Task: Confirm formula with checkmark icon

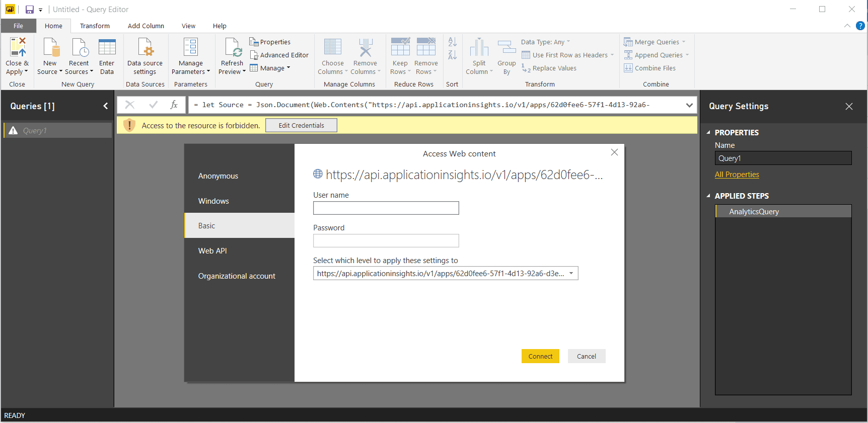Action: click(x=154, y=105)
